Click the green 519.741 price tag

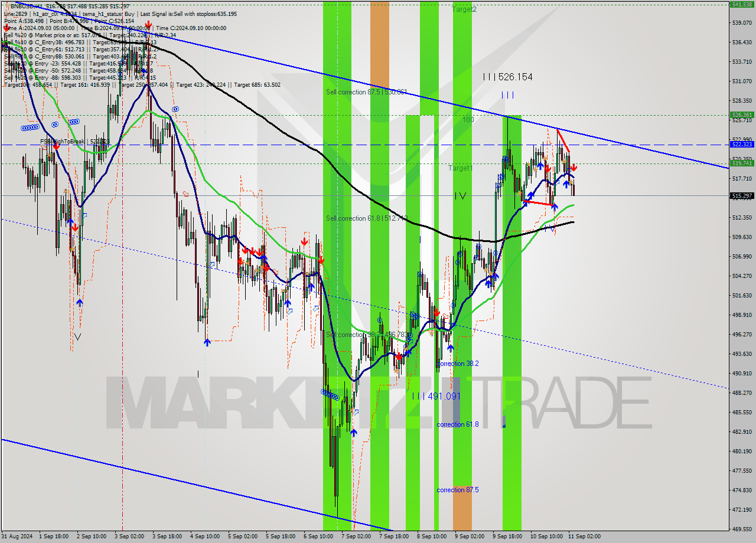click(x=742, y=163)
